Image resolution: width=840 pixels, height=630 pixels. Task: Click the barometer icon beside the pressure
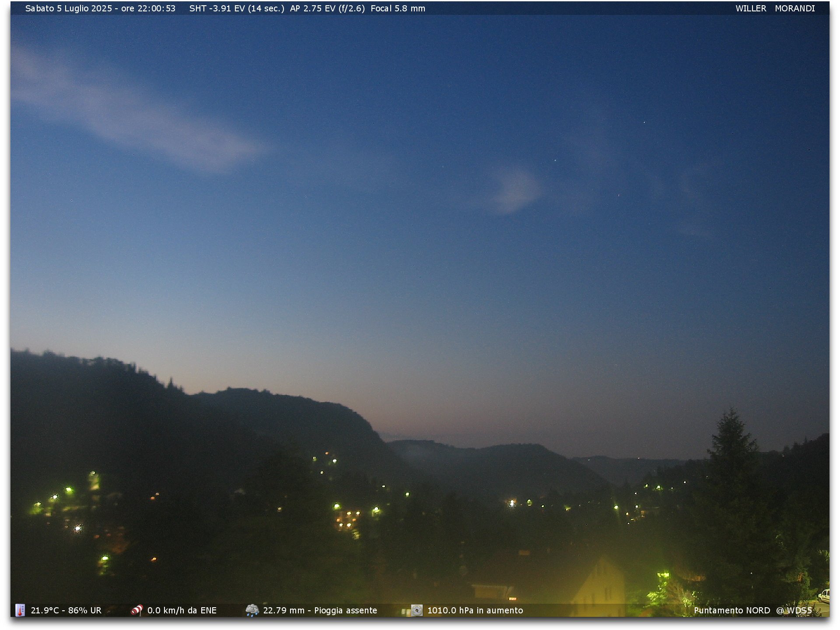[x=416, y=610]
